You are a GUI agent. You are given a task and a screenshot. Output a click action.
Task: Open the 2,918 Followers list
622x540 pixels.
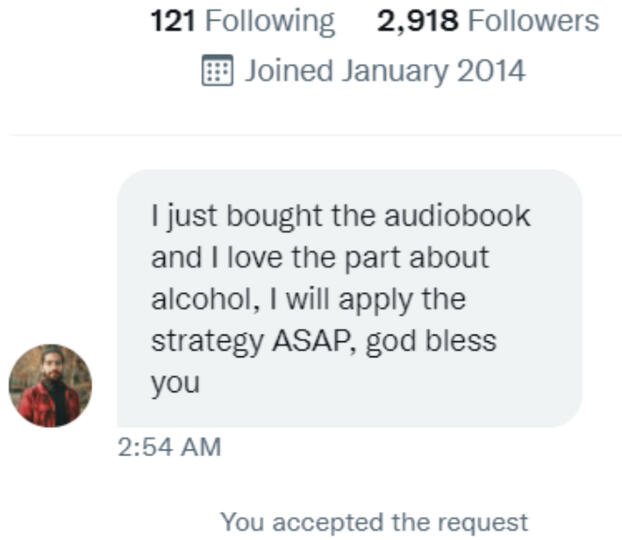pyautogui.click(x=488, y=21)
